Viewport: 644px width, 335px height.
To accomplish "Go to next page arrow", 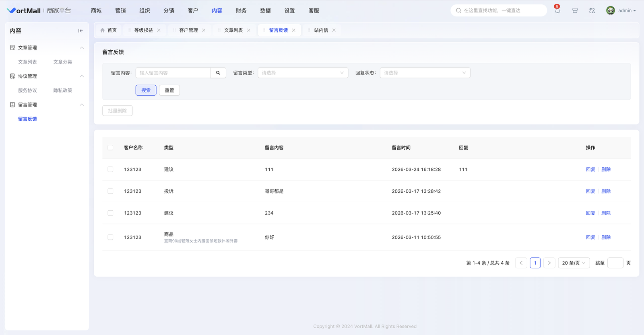I will (x=549, y=263).
